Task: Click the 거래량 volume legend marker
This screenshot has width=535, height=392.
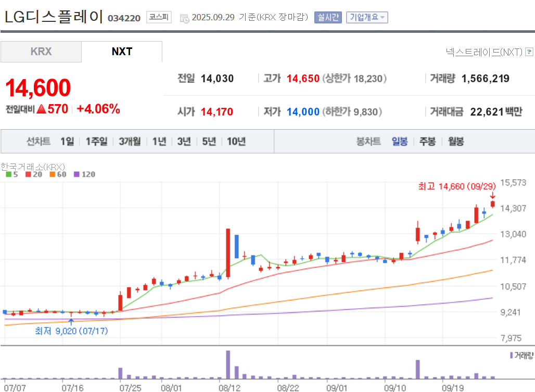Action: pyautogui.click(x=512, y=356)
